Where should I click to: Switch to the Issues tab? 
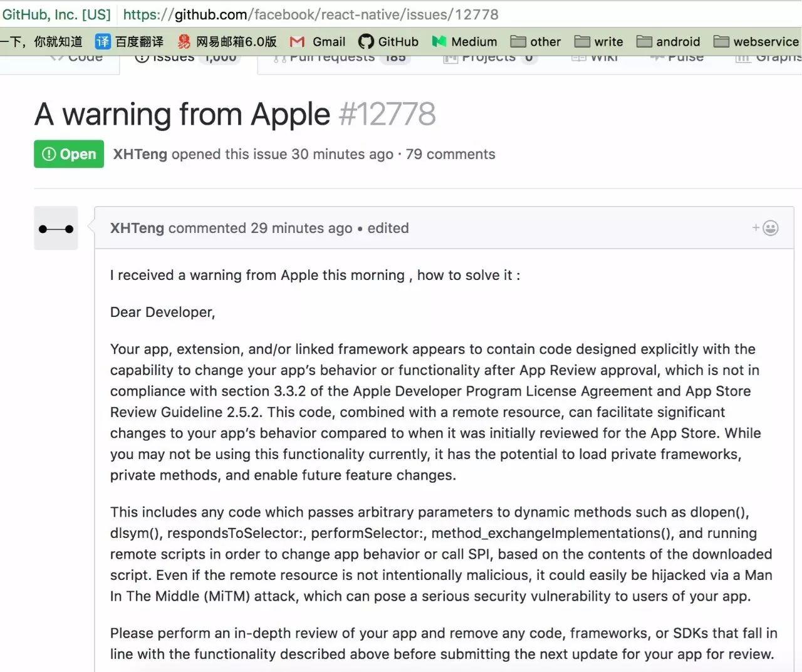tap(187, 58)
